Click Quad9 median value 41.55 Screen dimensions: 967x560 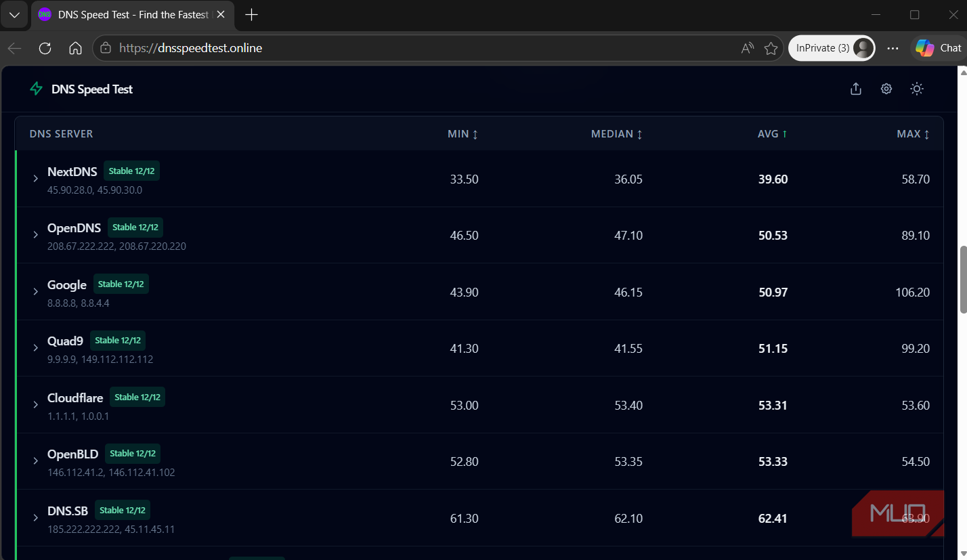[628, 349]
